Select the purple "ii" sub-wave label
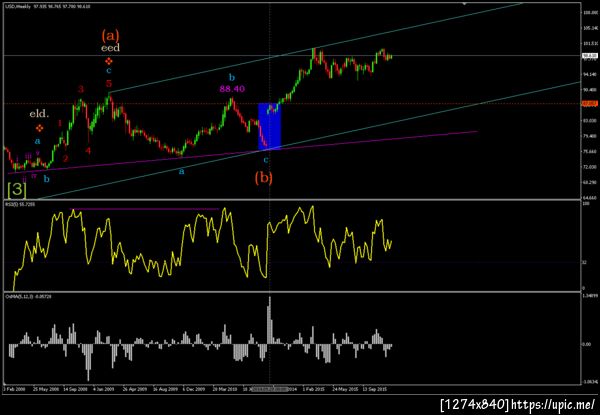Image resolution: width=600 pixels, height=415 pixels. (24, 179)
